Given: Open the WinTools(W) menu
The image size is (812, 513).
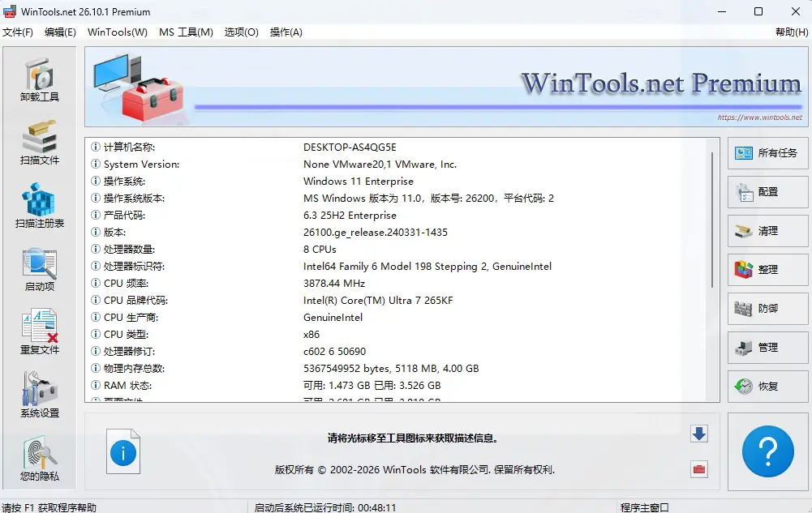Looking at the screenshot, I should [118, 32].
